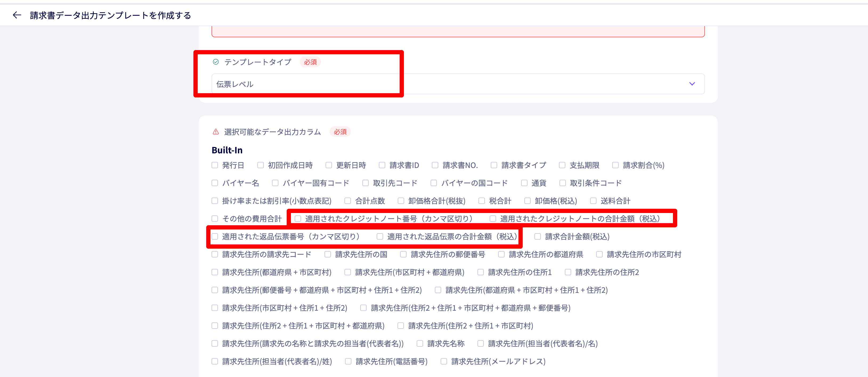The height and width of the screenshot is (377, 868).
Task: Check the 請求先住所の請求先コード checkbox
Action: pyautogui.click(x=215, y=254)
